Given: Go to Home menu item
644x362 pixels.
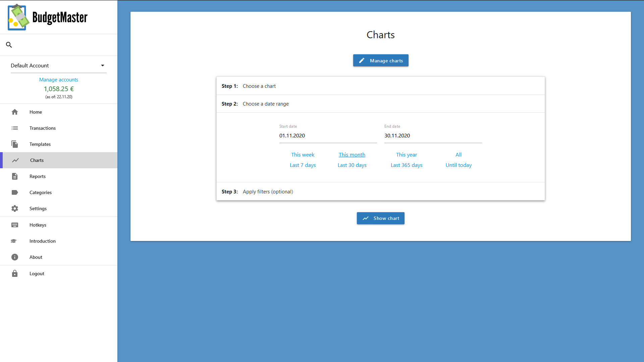Looking at the screenshot, I should pyautogui.click(x=59, y=112).
